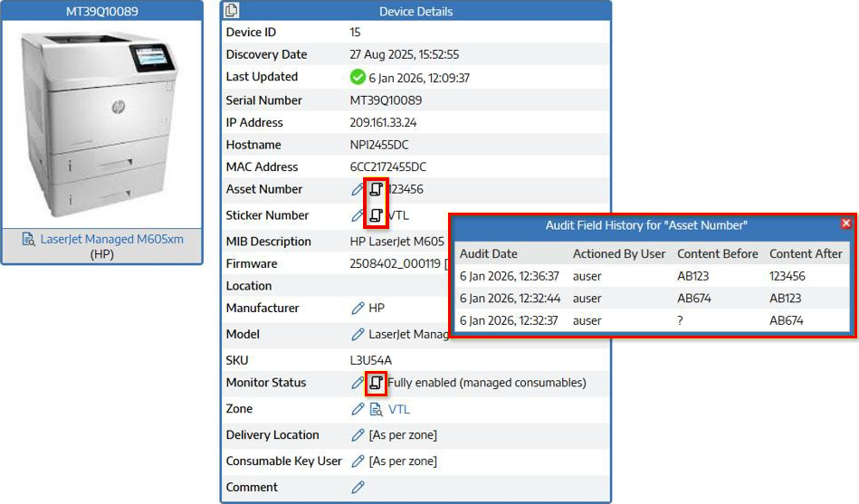Click the Content Before column header
The width and height of the screenshot is (859, 504).
pyautogui.click(x=718, y=253)
